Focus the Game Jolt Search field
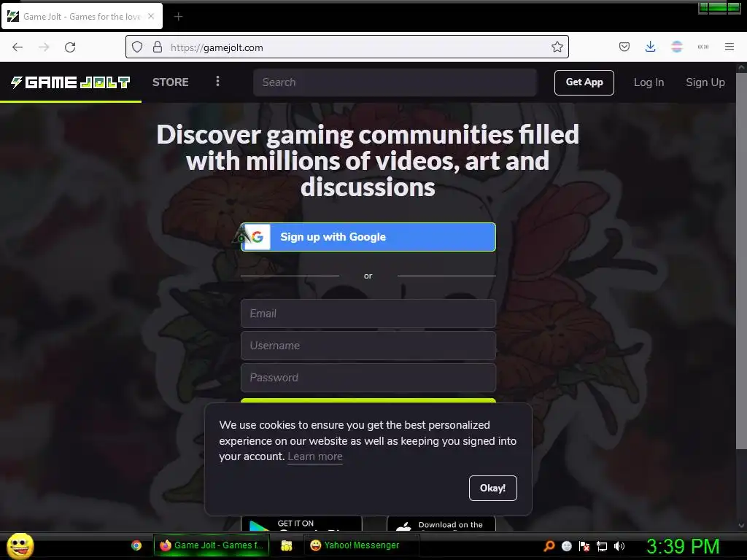747x560 pixels. point(395,82)
